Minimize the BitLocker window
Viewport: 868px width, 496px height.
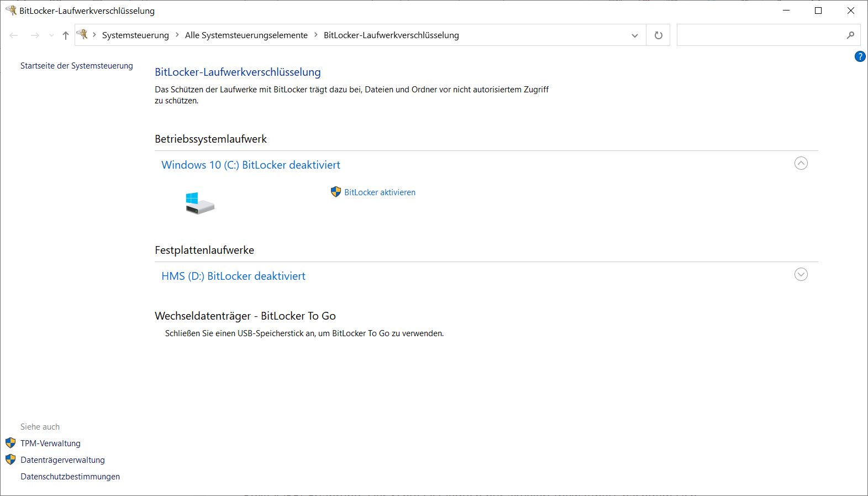point(786,11)
